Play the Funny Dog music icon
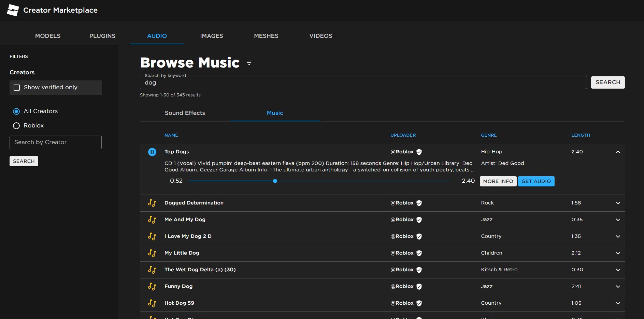The height and width of the screenshot is (319, 644). 152,287
